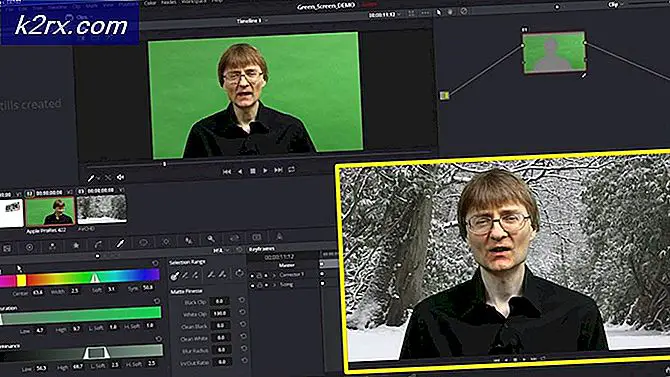Jump to last frame in viewer
This screenshot has width=670, height=377.
tap(279, 170)
